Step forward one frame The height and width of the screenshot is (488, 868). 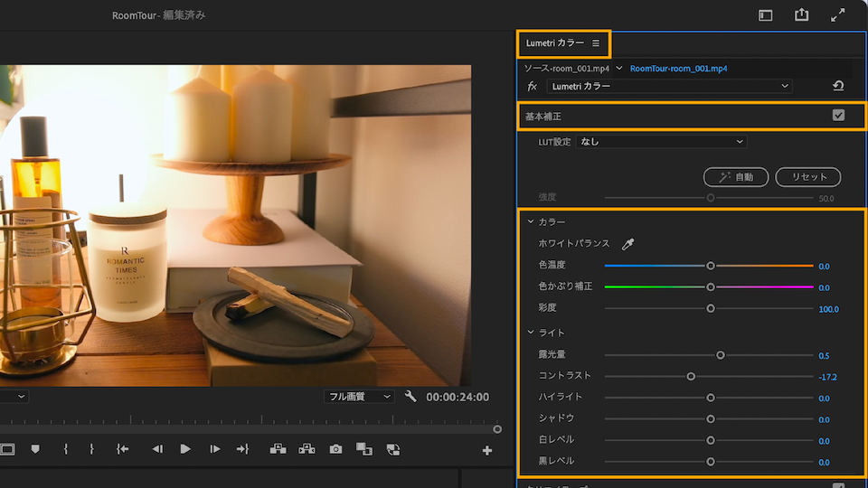pyautogui.click(x=215, y=449)
